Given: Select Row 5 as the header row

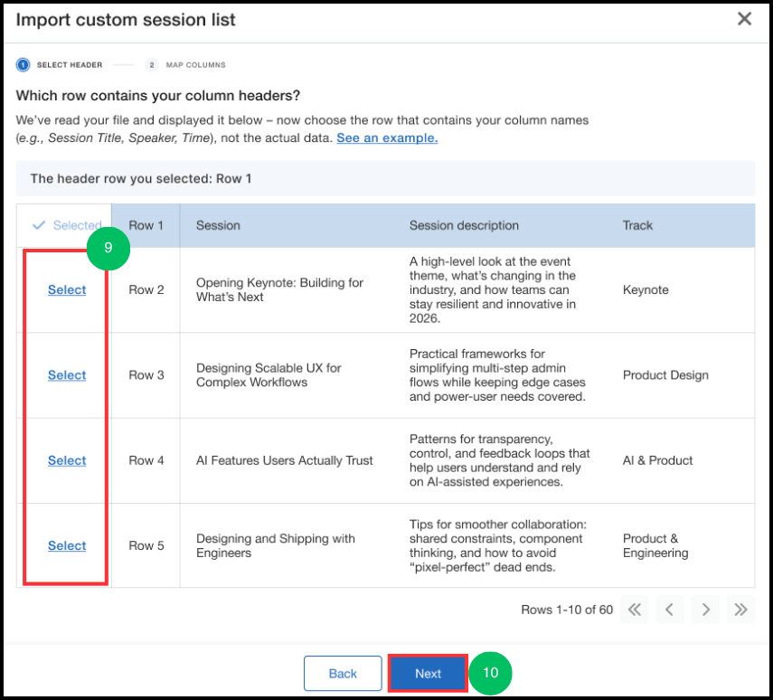Looking at the screenshot, I should (67, 545).
